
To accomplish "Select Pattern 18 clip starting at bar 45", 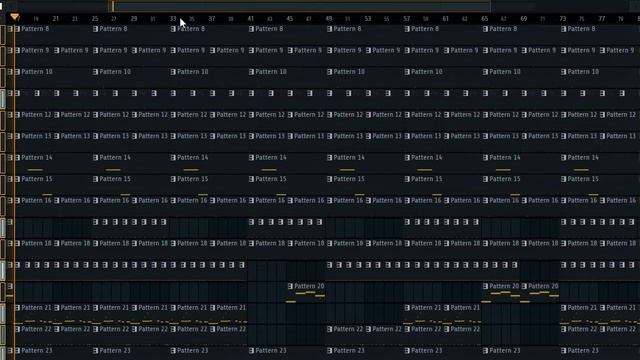I will (x=307, y=250).
